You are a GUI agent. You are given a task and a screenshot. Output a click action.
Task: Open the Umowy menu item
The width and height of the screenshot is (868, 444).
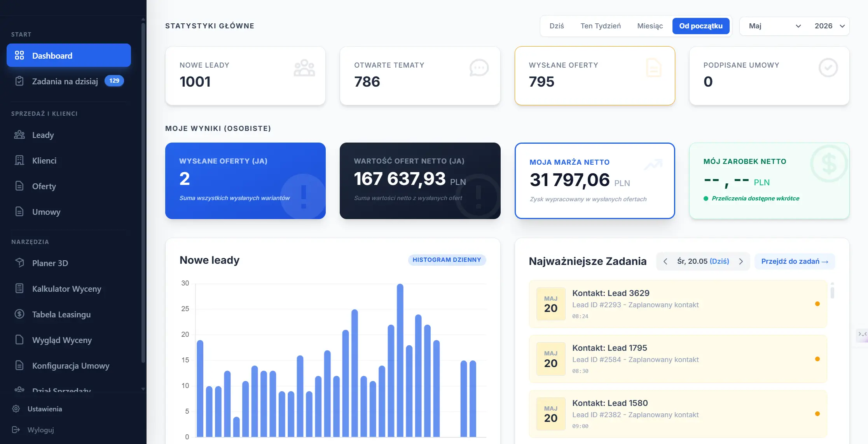69,212
